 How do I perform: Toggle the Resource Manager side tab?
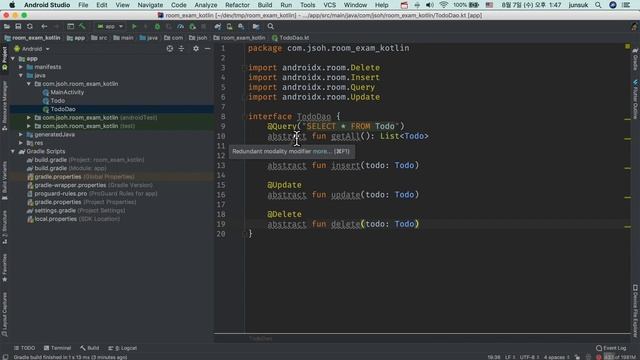coord(4,105)
